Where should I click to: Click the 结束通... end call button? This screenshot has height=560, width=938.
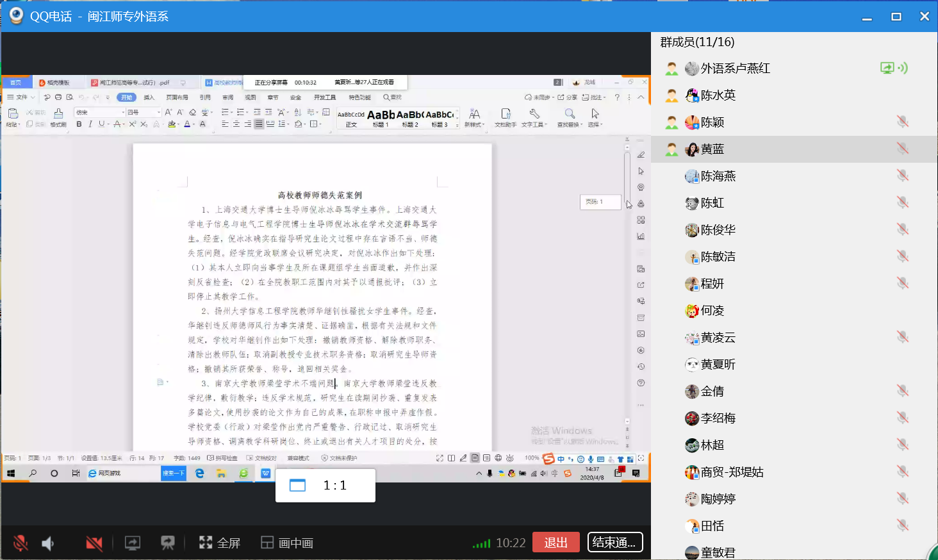pyautogui.click(x=615, y=543)
